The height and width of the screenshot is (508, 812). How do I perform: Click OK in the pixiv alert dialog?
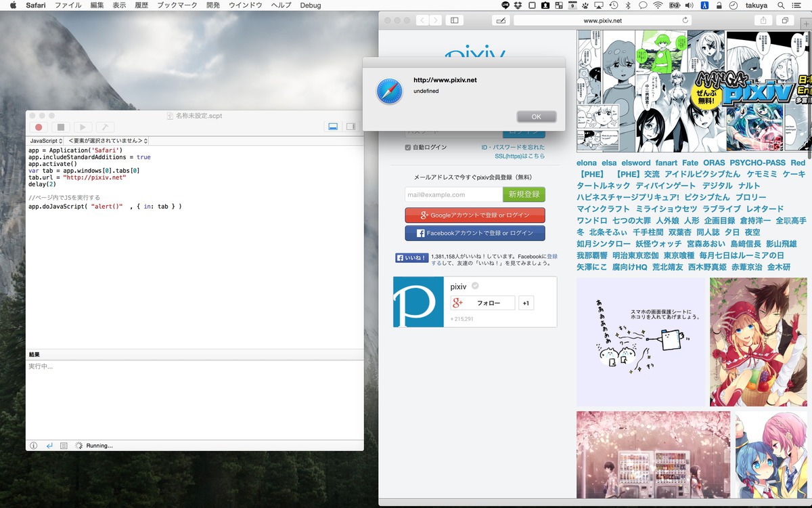[536, 117]
